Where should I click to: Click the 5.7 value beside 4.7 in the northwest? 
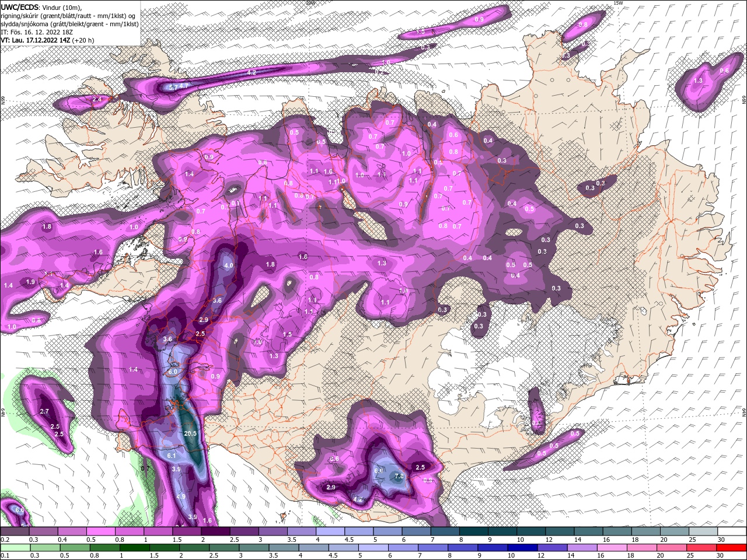pyautogui.click(x=173, y=87)
